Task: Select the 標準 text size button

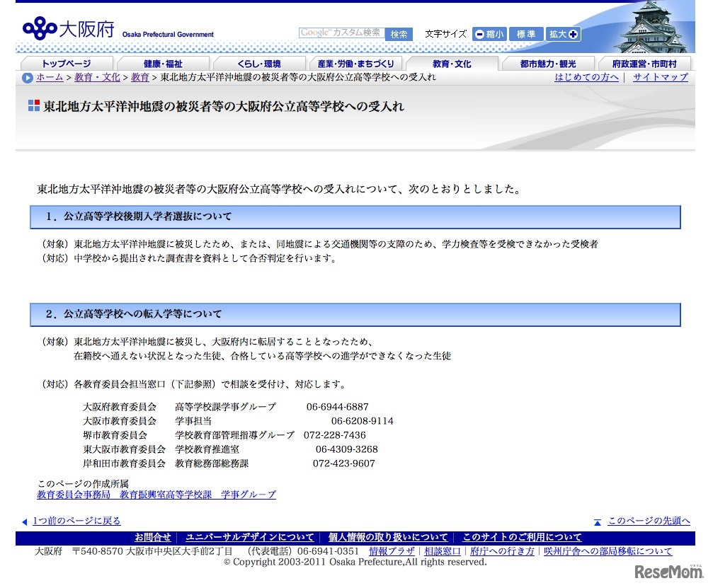Action: pos(526,34)
